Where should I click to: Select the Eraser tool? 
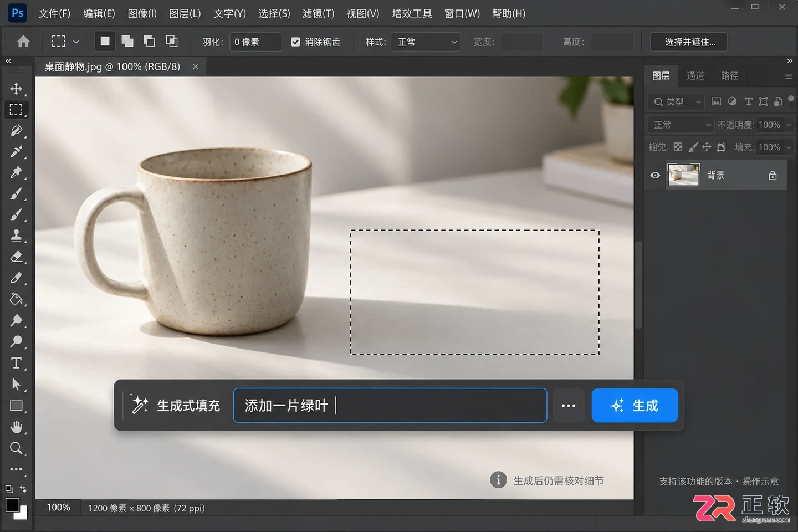[16, 257]
